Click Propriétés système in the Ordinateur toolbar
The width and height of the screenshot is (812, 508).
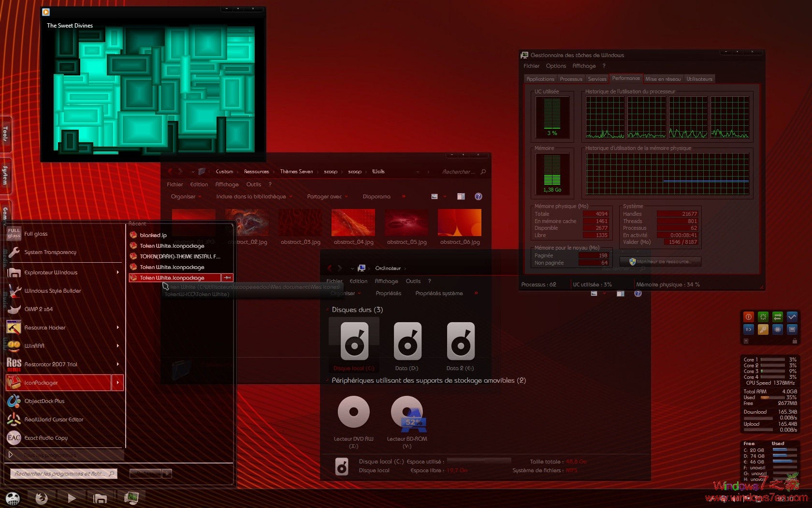point(439,293)
